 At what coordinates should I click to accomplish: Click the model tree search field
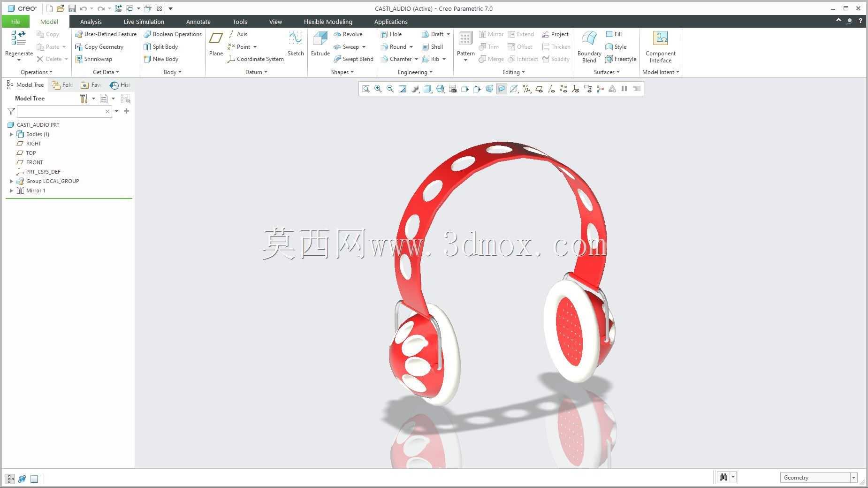tap(64, 111)
